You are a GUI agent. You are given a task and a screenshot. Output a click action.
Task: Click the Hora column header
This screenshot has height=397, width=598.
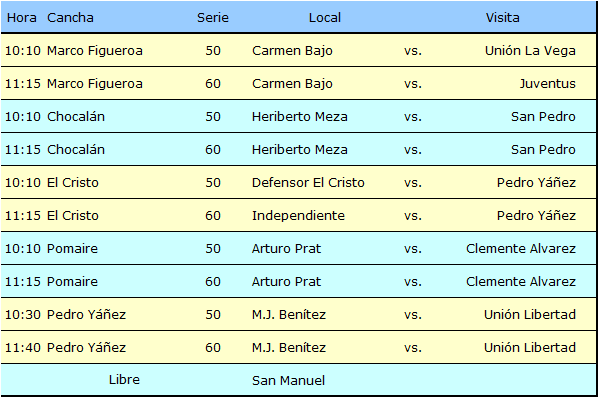tap(22, 18)
